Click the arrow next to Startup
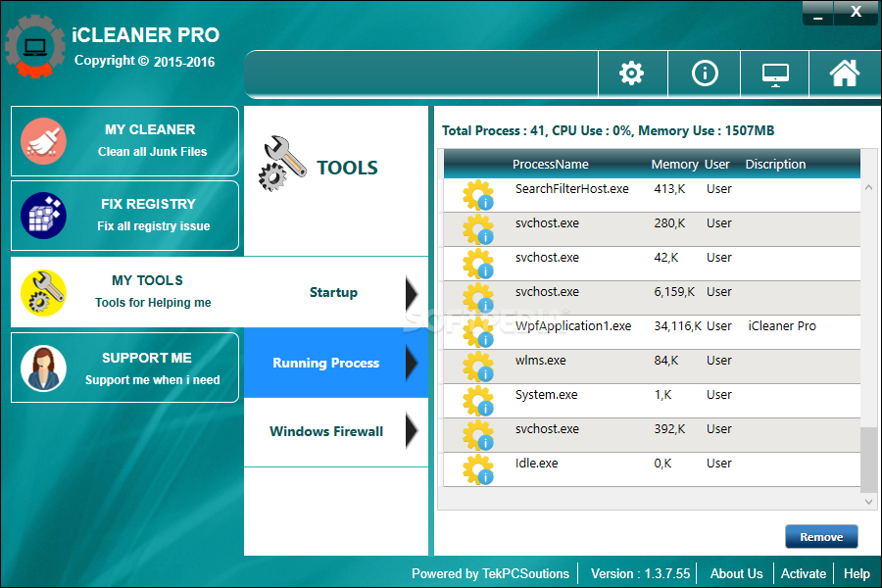This screenshot has height=588, width=882. [412, 293]
